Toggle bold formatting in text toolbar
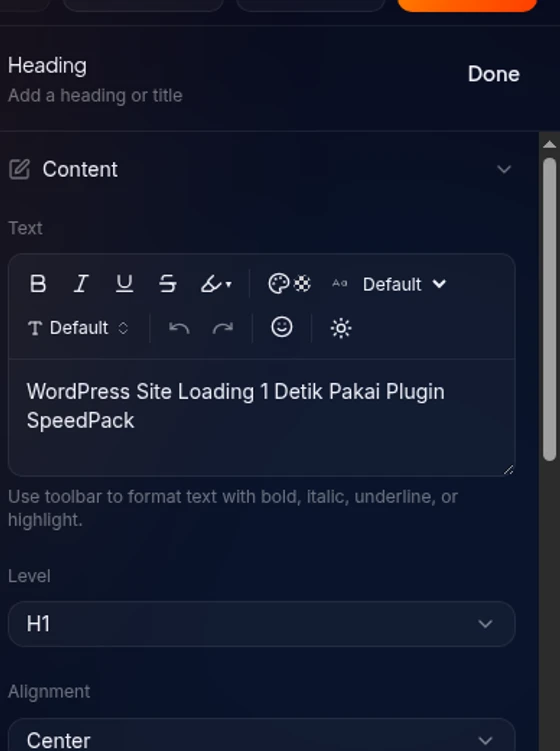 (38, 284)
